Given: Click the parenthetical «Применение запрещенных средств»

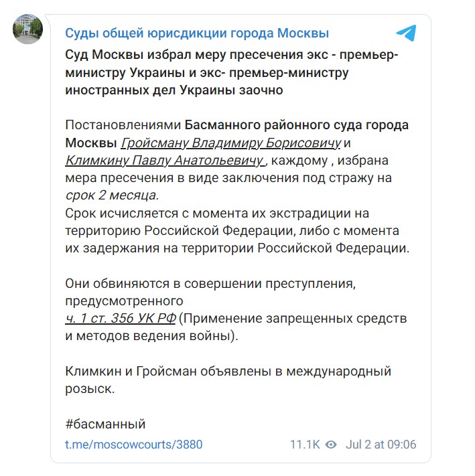Looking at the screenshot, I should click(295, 318).
